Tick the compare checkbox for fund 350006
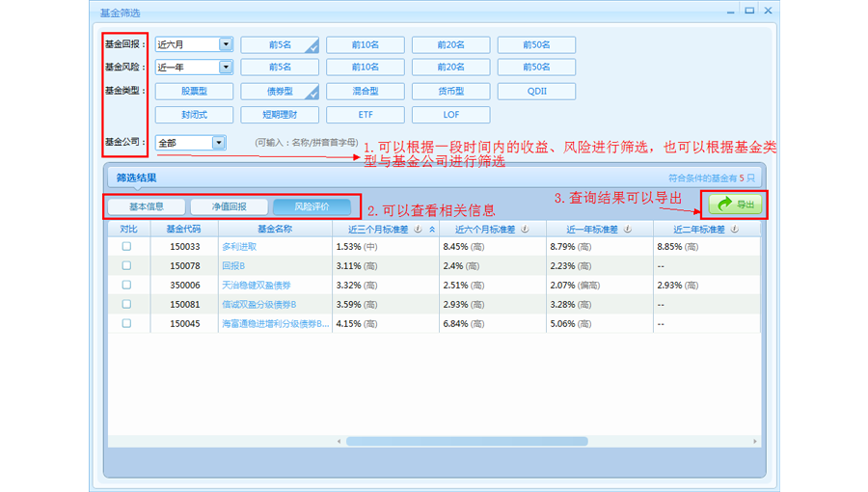Image resolution: width=868 pixels, height=492 pixels. [126, 286]
